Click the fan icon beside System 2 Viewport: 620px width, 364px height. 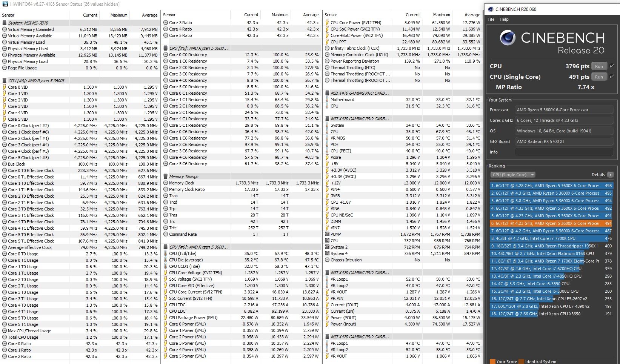(327, 247)
